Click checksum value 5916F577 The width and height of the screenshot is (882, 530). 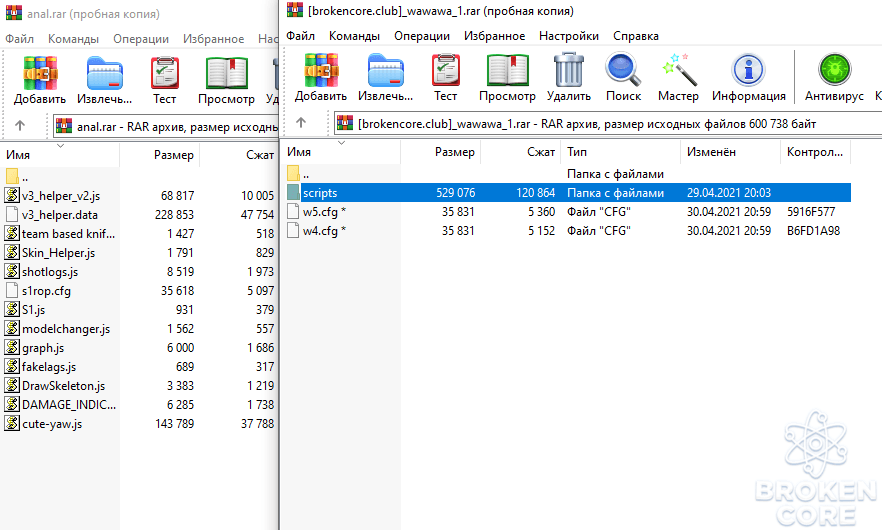811,212
